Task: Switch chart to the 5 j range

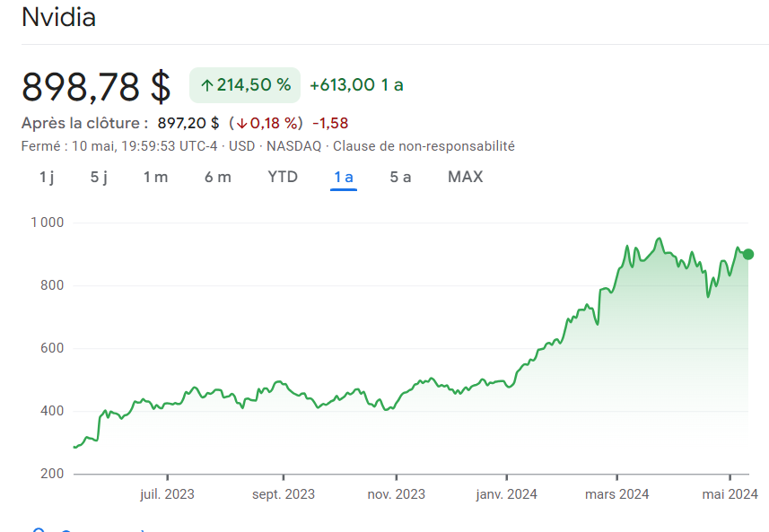Action: tap(99, 177)
